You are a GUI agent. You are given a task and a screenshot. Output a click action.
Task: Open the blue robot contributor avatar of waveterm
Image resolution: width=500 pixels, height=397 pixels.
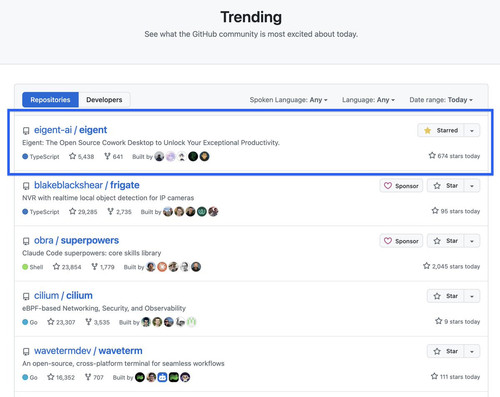click(x=162, y=377)
